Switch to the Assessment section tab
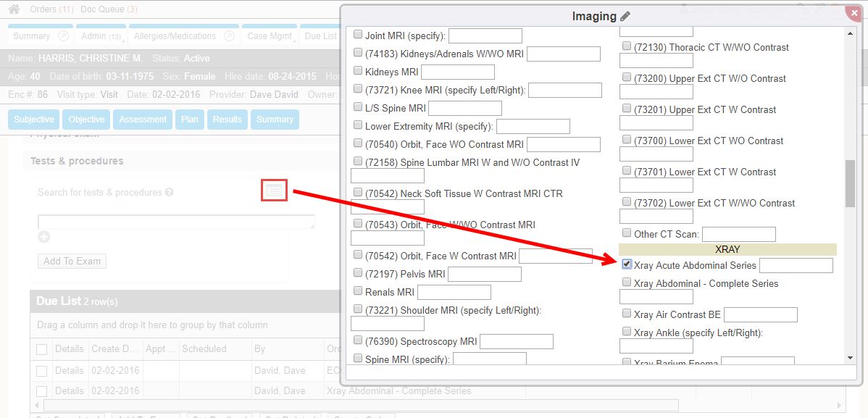 click(143, 120)
